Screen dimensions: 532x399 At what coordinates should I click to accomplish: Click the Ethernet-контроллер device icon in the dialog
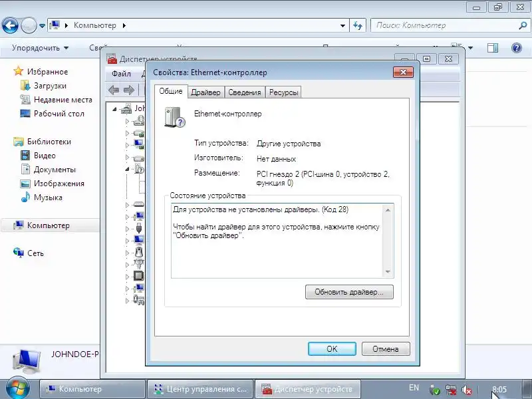pos(175,117)
